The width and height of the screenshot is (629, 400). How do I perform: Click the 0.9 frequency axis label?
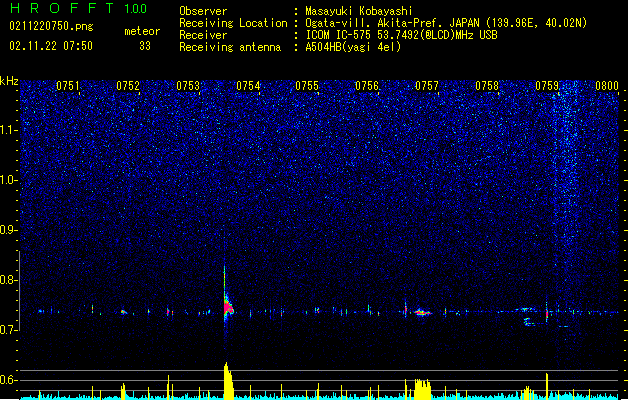point(8,230)
